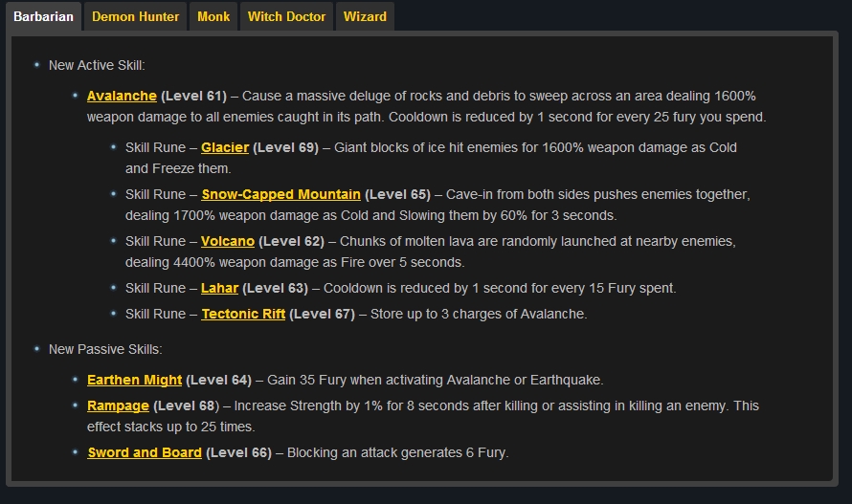Click the New Passive Skills heading text

105,350
